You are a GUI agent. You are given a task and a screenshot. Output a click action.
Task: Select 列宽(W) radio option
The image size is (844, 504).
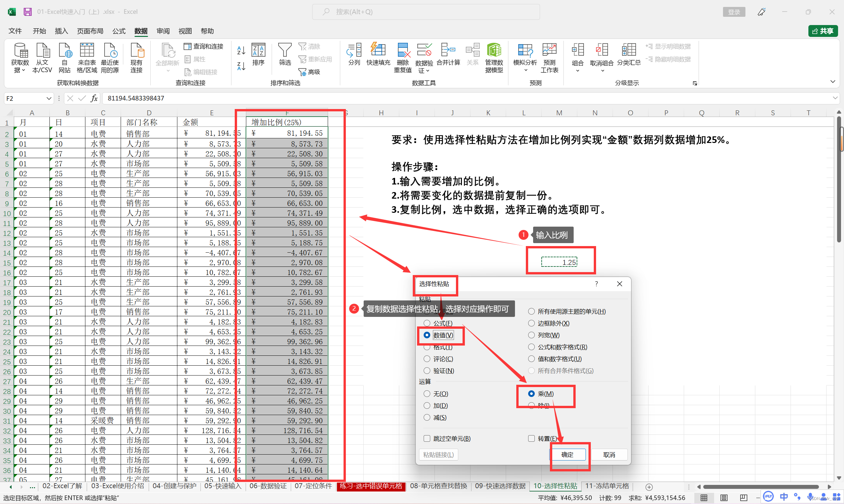pyautogui.click(x=531, y=335)
